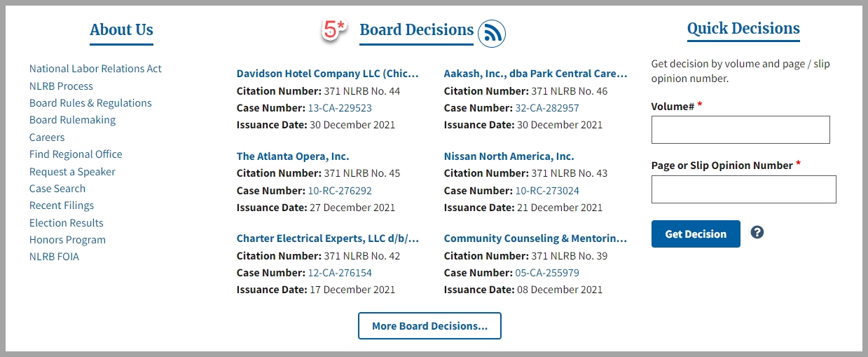Open National Labor Relations Act link
The height and width of the screenshot is (357, 868).
point(95,69)
